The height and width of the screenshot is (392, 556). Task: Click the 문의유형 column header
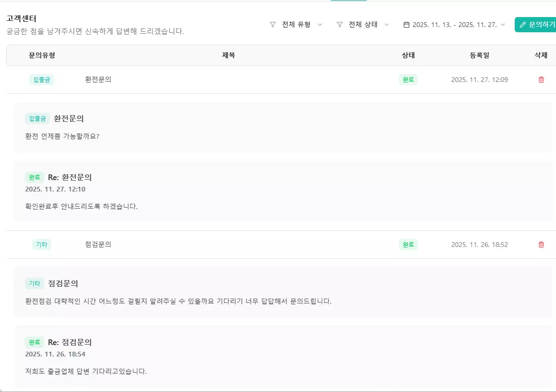click(42, 55)
